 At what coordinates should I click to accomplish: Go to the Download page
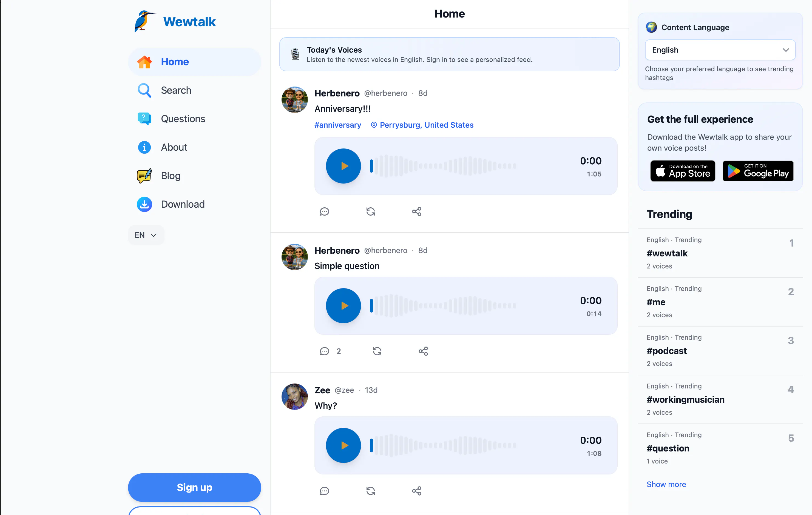[195, 204]
